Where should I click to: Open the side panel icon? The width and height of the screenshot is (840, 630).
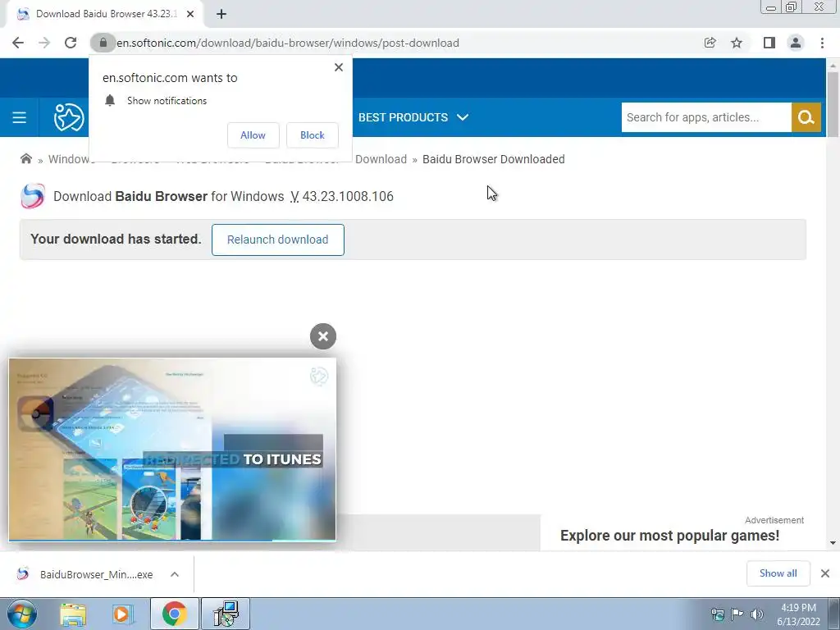pyautogui.click(x=769, y=43)
